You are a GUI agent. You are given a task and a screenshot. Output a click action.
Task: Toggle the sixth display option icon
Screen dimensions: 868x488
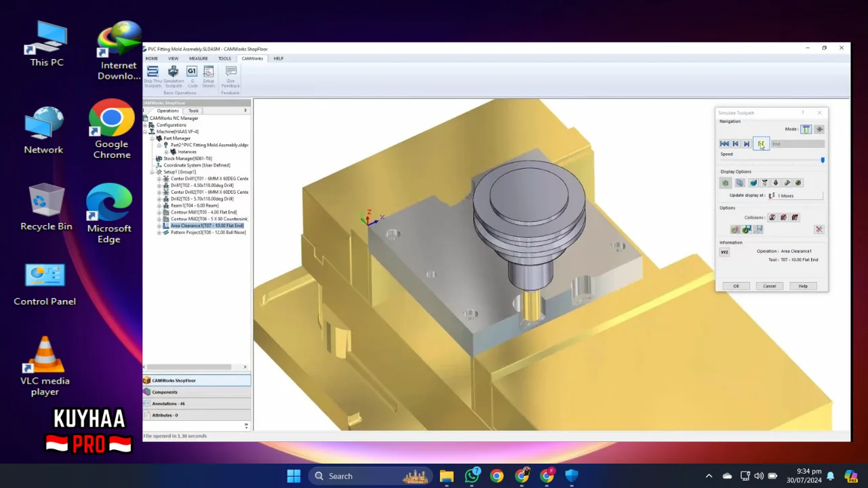coord(787,183)
